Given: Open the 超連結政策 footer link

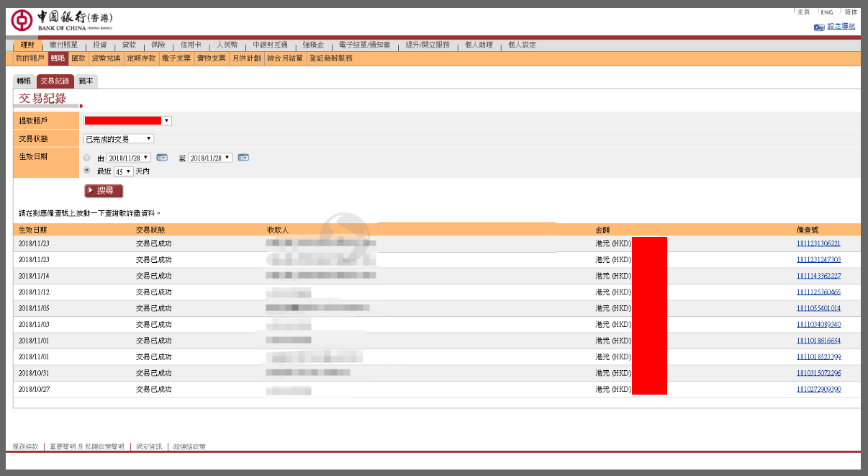Looking at the screenshot, I should [189, 447].
